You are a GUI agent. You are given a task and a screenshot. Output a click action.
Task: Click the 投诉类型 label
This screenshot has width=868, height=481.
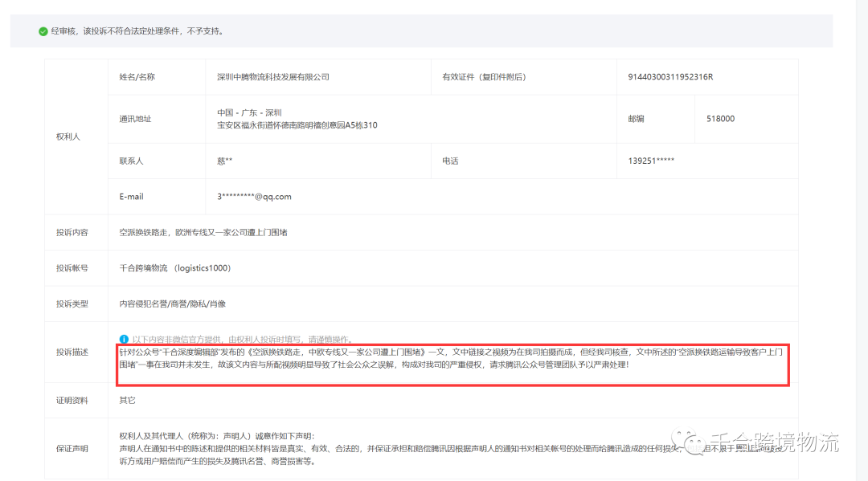(x=72, y=304)
